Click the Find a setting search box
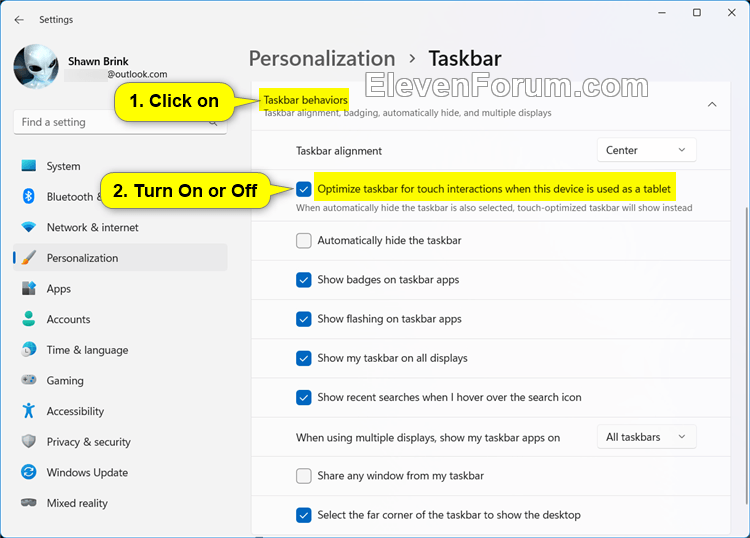 (120, 122)
